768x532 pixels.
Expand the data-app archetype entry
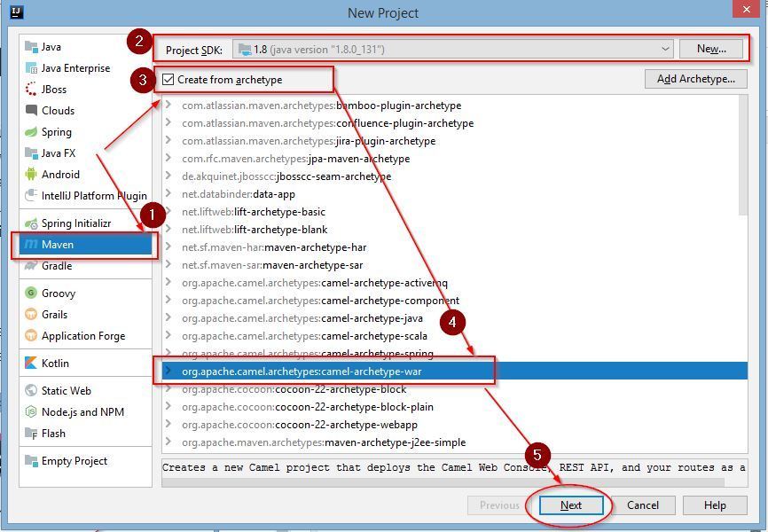coord(168,193)
